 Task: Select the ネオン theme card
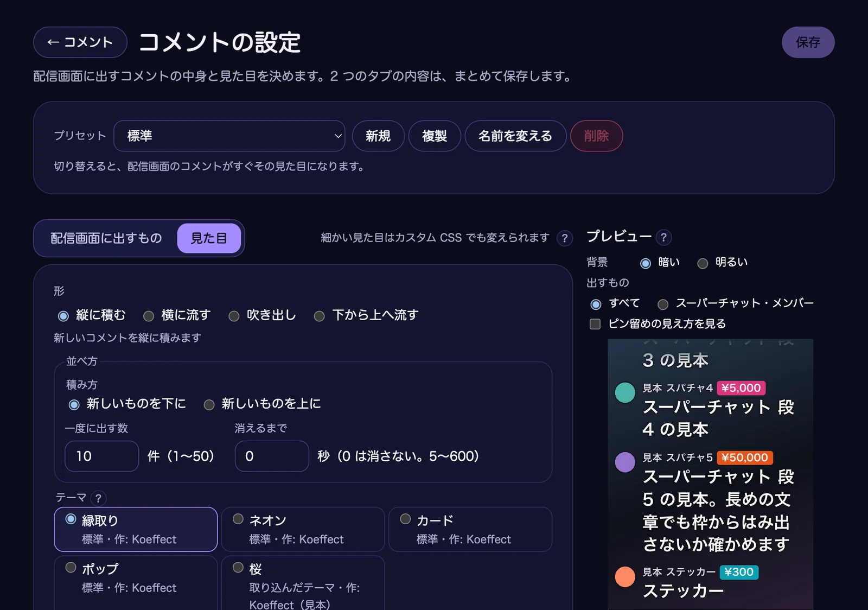point(303,530)
